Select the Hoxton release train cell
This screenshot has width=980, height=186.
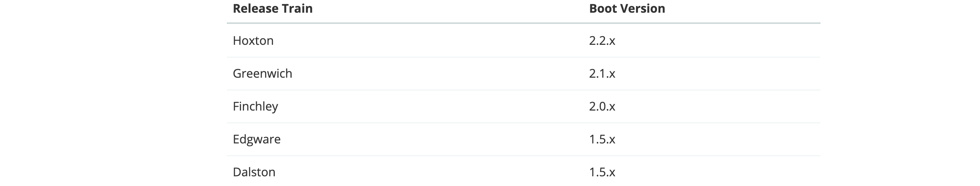click(x=253, y=41)
